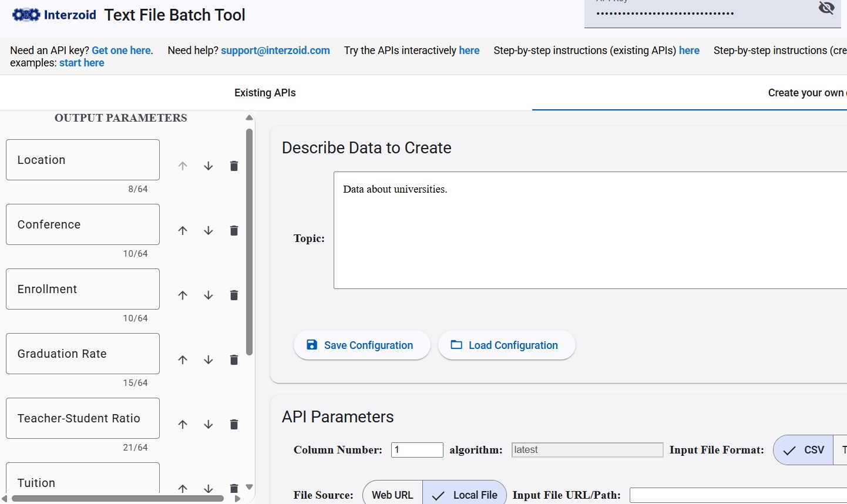
Task: Move Graduation Rate parameter up
Action: pos(183,360)
